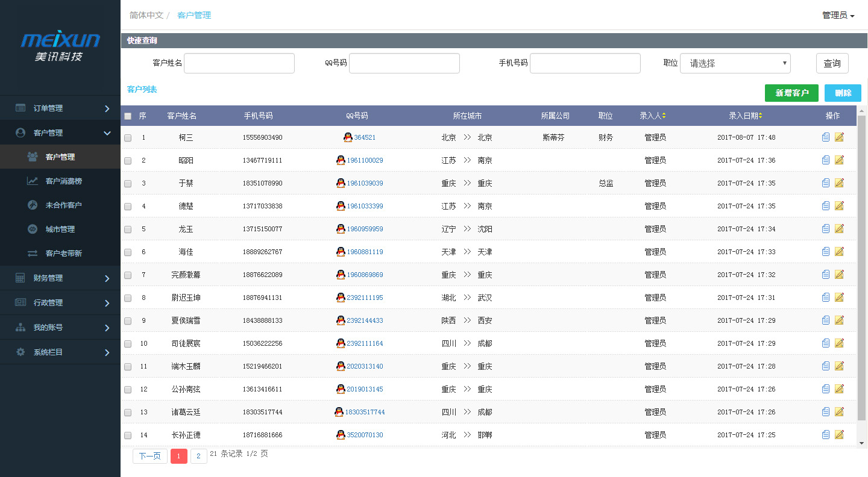Expand the 行政管理 sidebar section
Image resolution: width=868 pixels, height=477 pixels.
coord(60,303)
